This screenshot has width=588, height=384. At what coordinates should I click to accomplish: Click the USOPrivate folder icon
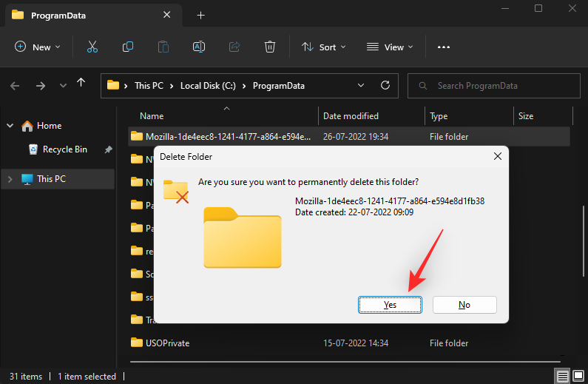tap(137, 343)
